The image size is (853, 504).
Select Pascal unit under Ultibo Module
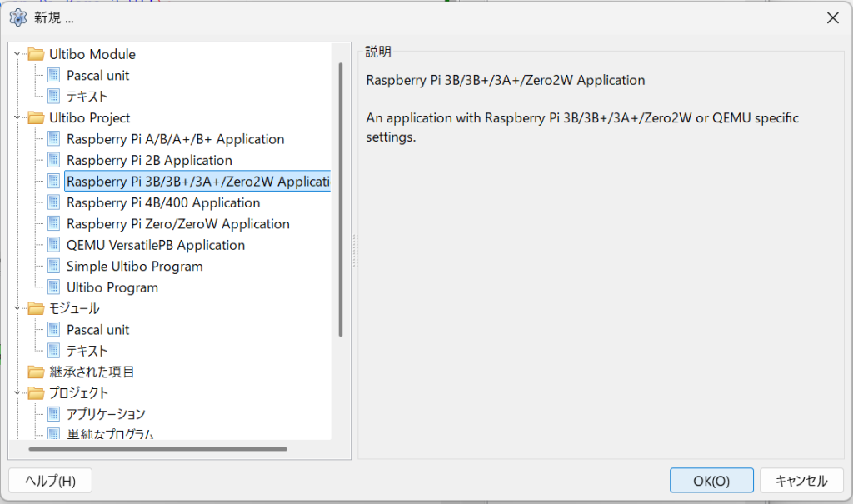[x=98, y=75]
